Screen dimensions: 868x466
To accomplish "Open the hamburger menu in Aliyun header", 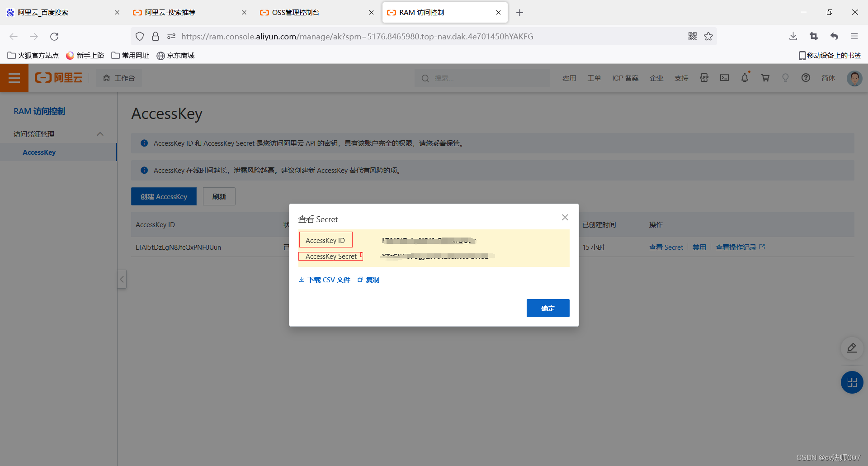I will coord(14,78).
